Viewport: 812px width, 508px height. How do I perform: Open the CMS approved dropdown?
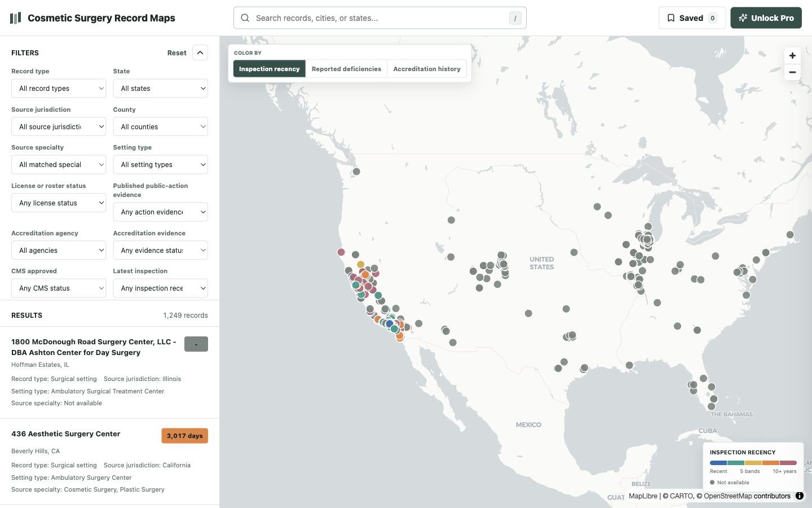click(59, 288)
